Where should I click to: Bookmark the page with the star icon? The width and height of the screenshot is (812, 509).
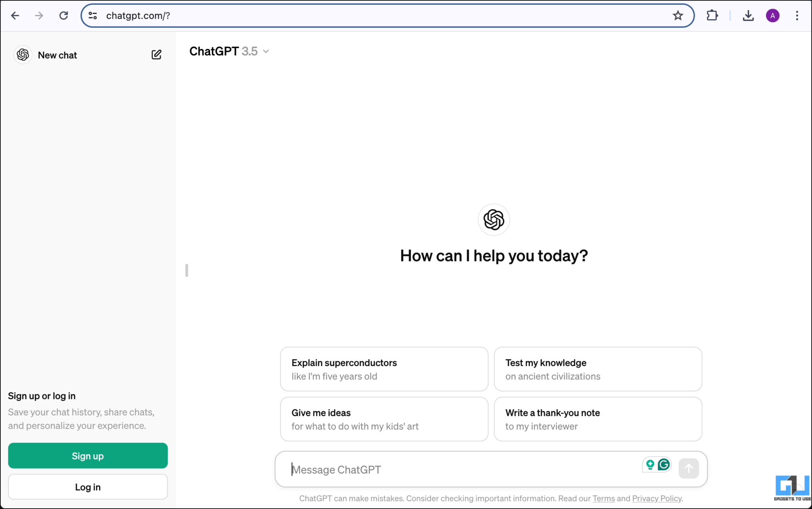pyautogui.click(x=678, y=15)
